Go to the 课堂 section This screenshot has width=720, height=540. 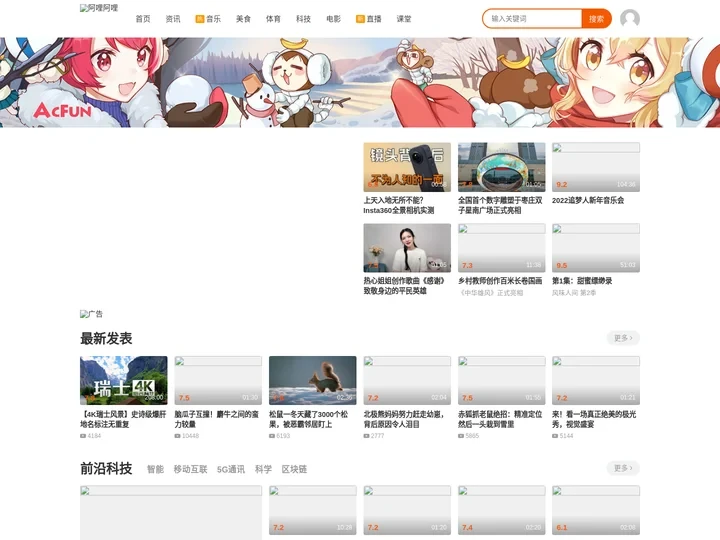[x=404, y=19]
